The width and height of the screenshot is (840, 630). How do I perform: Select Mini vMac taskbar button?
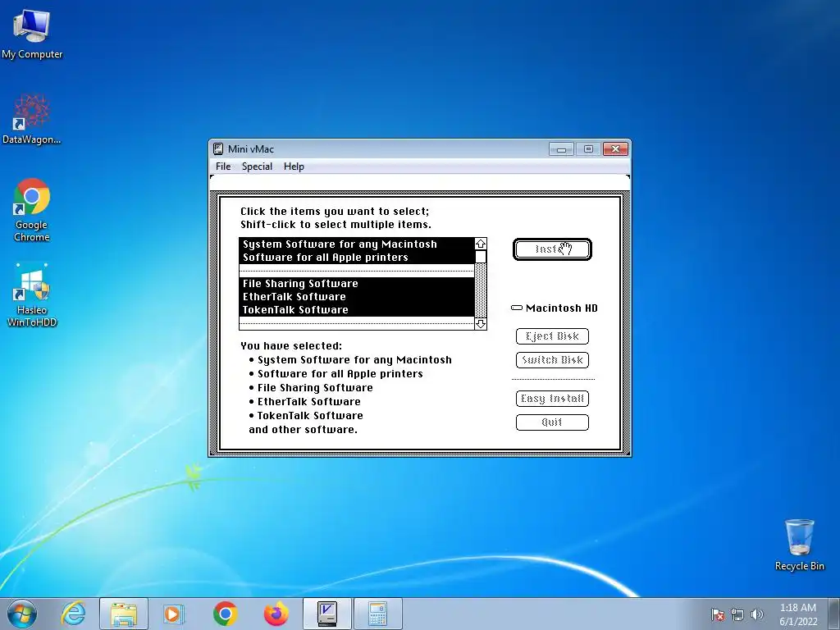point(326,614)
